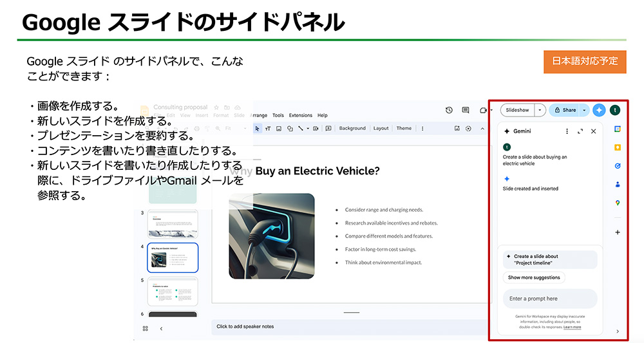Click bullet 'Compare different models and features.'
This screenshot has height=343, width=644.
388,236
